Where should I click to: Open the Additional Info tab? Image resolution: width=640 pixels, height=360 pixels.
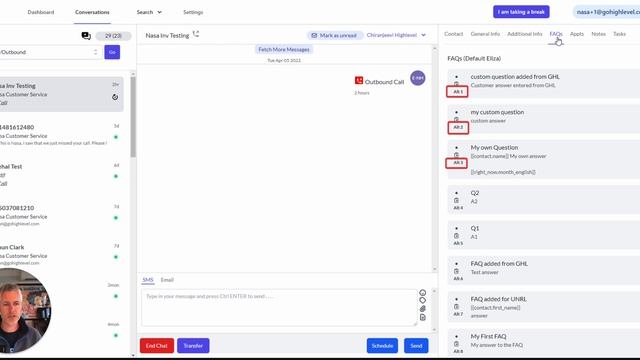coord(524,34)
